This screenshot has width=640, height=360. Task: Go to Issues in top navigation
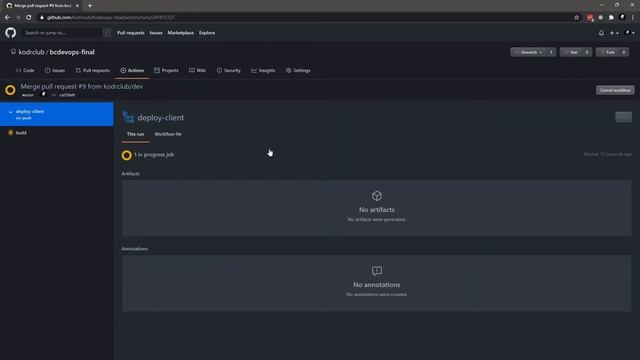(156, 33)
